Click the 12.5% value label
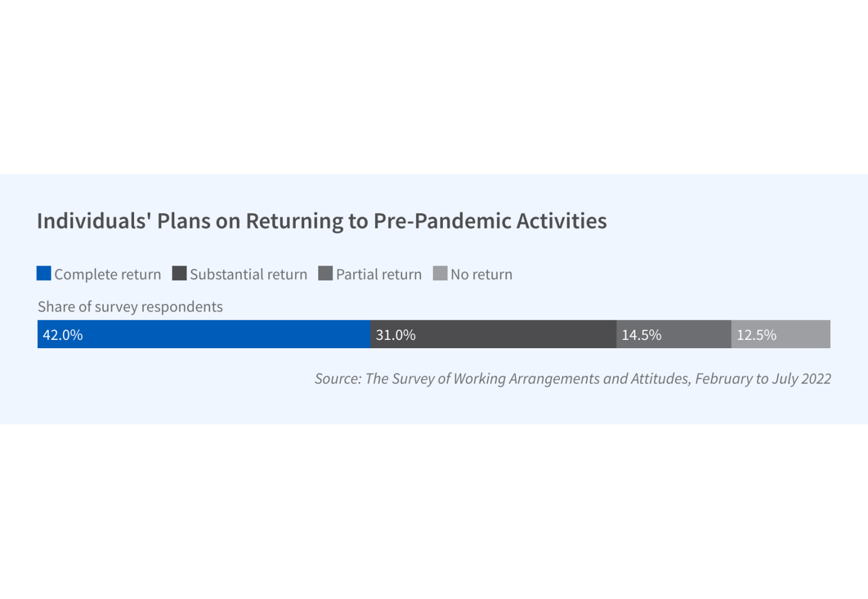Screen dimensions: 868x599 tap(756, 335)
